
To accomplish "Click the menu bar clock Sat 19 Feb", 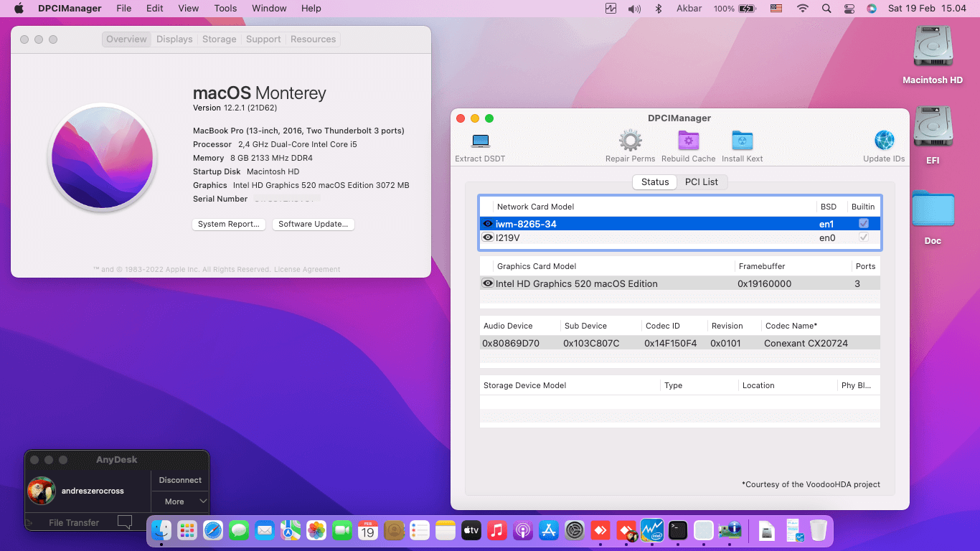I will pyautogui.click(x=928, y=9).
